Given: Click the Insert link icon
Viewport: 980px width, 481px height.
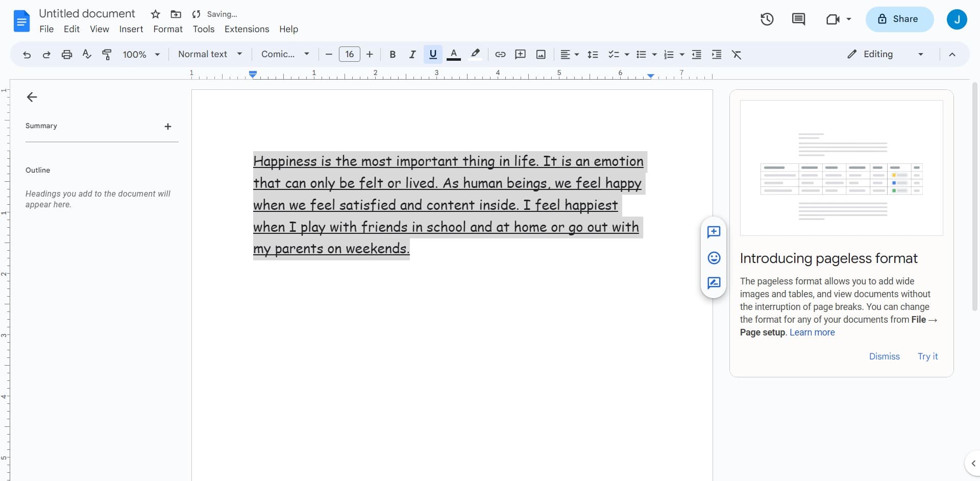Looking at the screenshot, I should pyautogui.click(x=500, y=55).
